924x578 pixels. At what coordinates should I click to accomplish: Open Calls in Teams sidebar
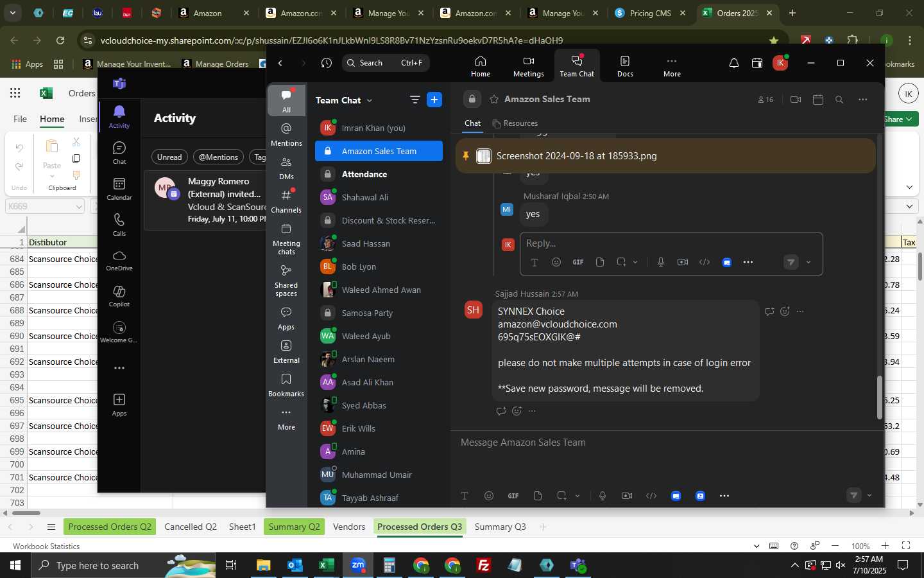tap(119, 225)
